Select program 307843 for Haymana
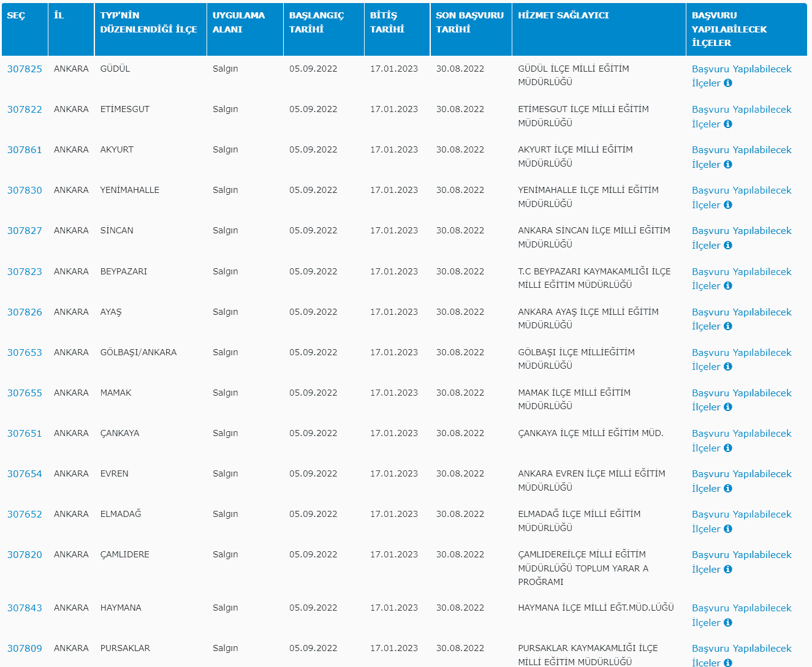 (x=25, y=608)
